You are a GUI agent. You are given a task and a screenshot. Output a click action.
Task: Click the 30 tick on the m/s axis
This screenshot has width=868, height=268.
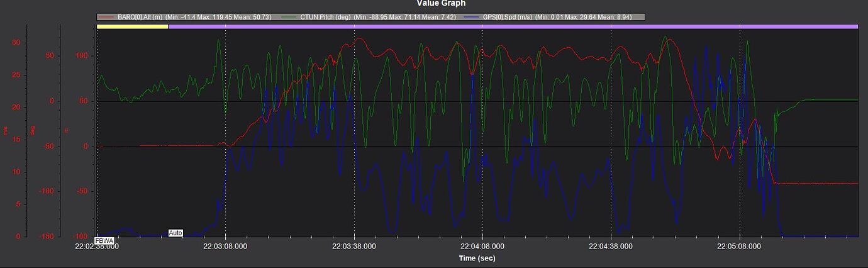coord(16,43)
